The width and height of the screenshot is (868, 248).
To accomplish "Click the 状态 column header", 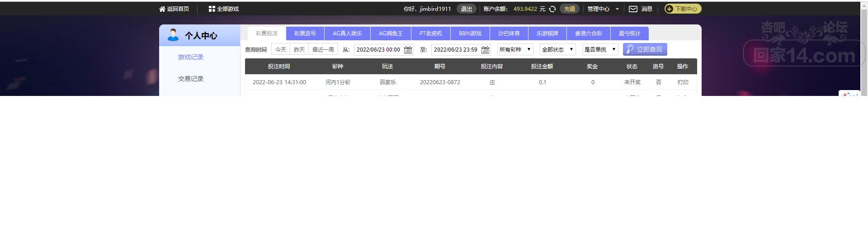I will pyautogui.click(x=632, y=67).
